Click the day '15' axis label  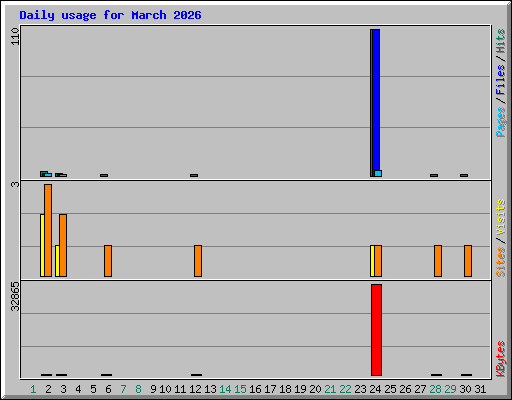[x=240, y=389]
